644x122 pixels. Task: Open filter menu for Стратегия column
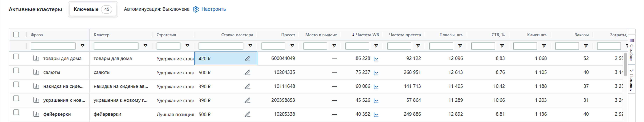click(x=187, y=46)
